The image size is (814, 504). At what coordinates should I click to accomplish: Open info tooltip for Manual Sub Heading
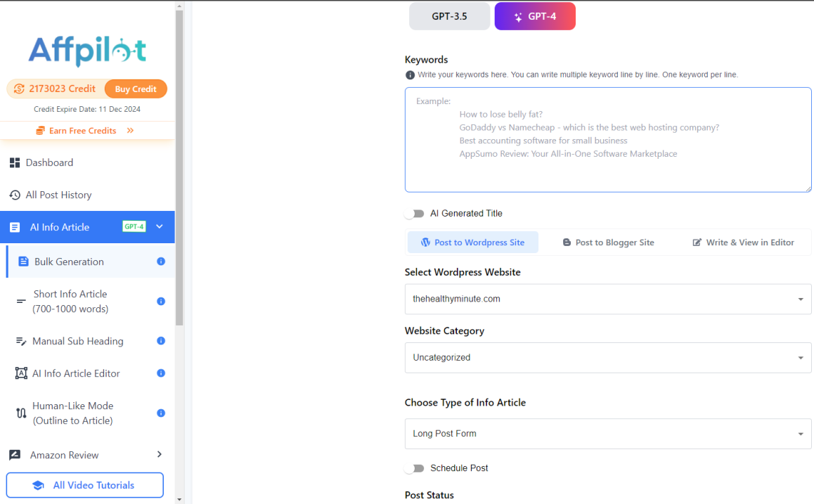click(161, 341)
